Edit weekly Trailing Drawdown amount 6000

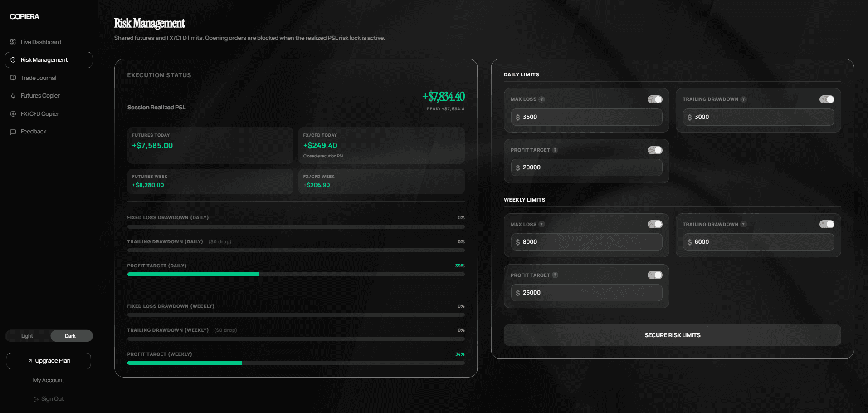point(758,242)
